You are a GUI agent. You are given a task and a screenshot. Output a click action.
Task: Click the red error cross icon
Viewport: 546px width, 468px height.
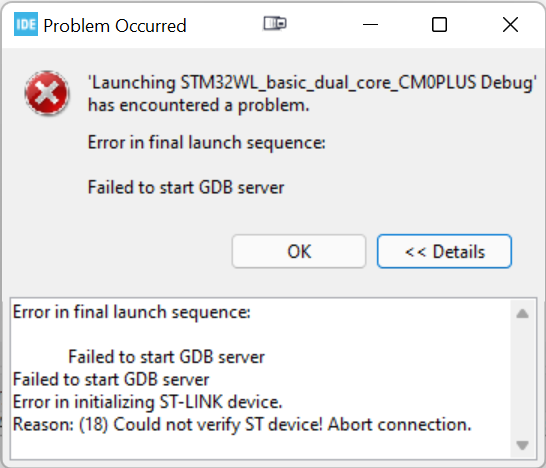click(47, 93)
